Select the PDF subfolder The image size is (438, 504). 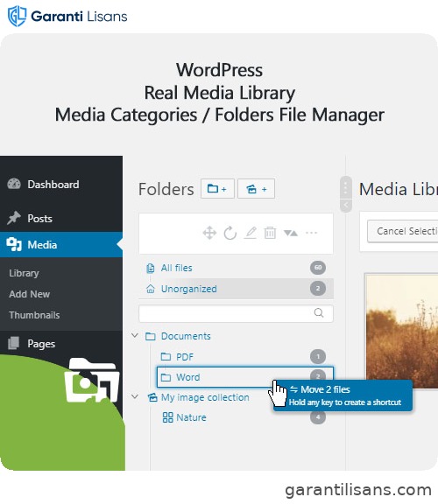[x=185, y=357]
